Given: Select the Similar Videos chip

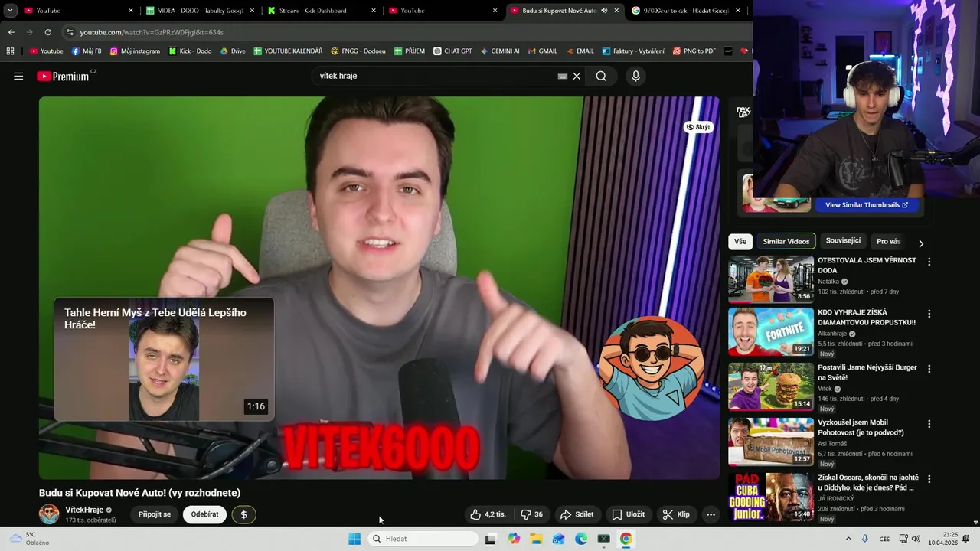Looking at the screenshot, I should (x=786, y=241).
